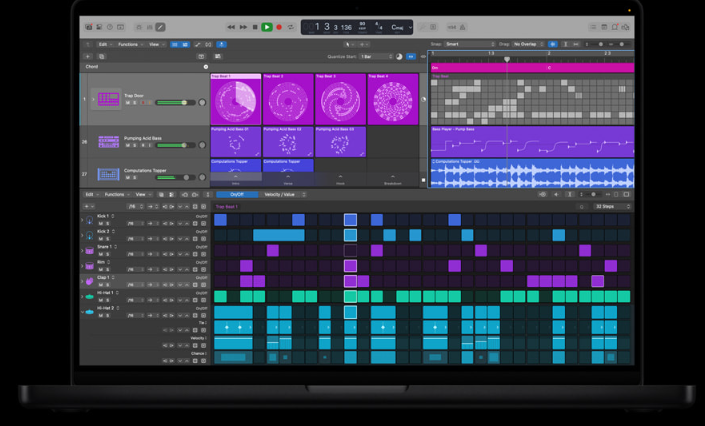Screen dimensions: 705x426
Task: Select the Trap Beat 4 pattern cell
Action: [393, 100]
